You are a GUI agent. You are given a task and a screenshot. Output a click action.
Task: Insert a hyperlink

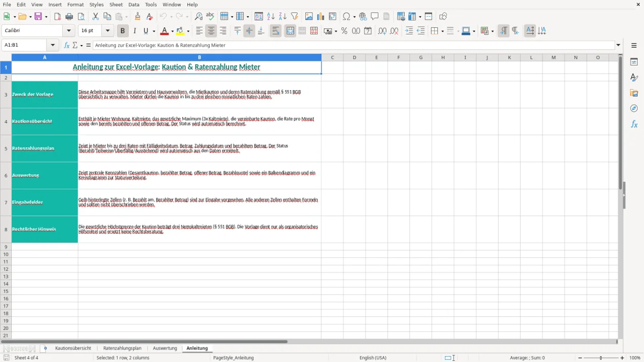coord(363,17)
